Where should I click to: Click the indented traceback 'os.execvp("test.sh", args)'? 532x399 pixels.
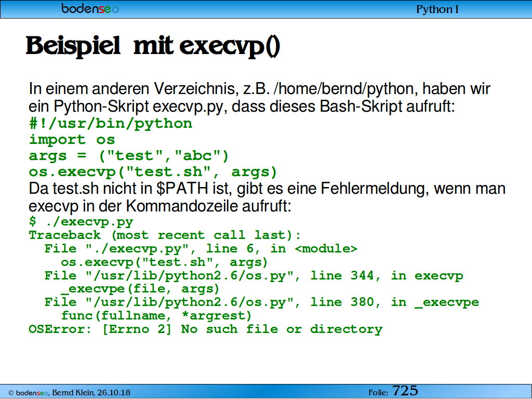(164, 262)
